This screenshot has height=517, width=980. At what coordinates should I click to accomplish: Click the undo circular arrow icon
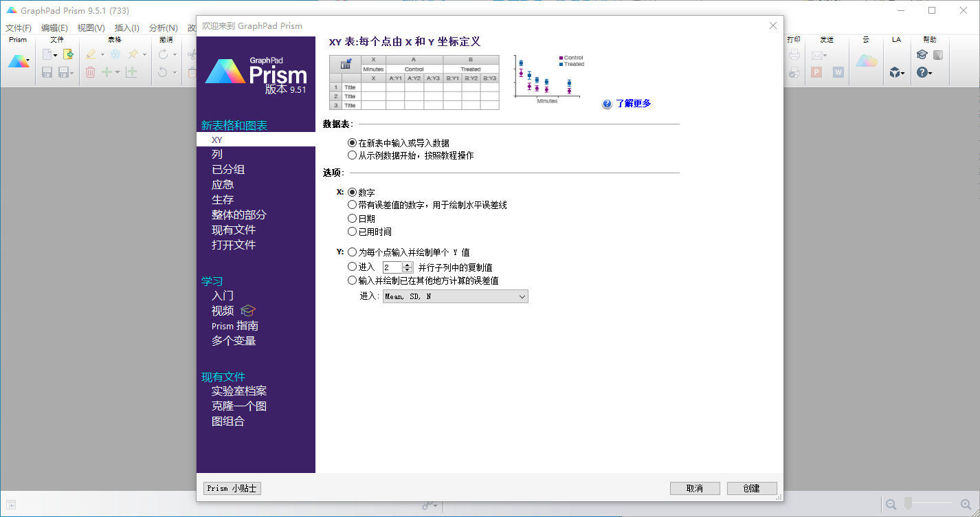click(x=163, y=72)
